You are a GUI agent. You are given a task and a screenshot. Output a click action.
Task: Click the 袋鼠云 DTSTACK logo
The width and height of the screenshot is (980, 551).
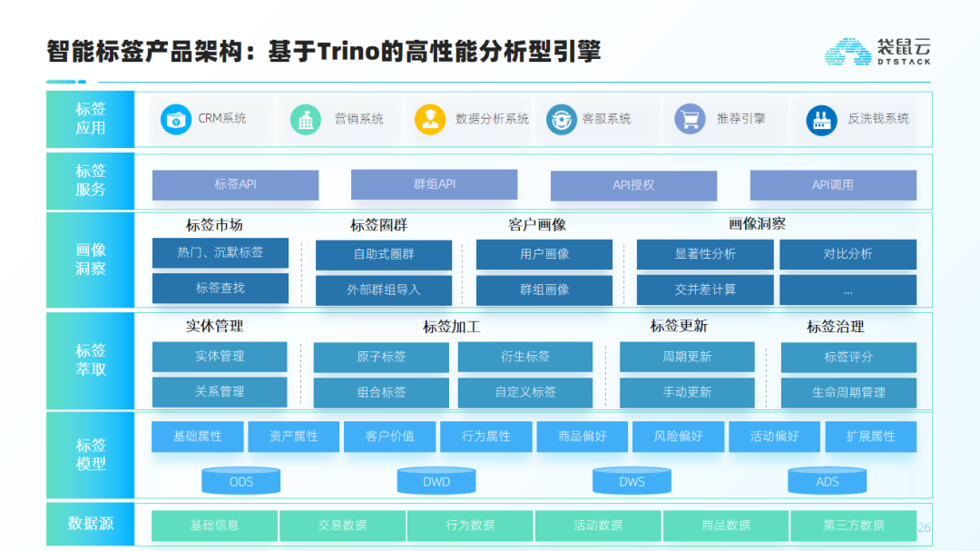point(877,51)
